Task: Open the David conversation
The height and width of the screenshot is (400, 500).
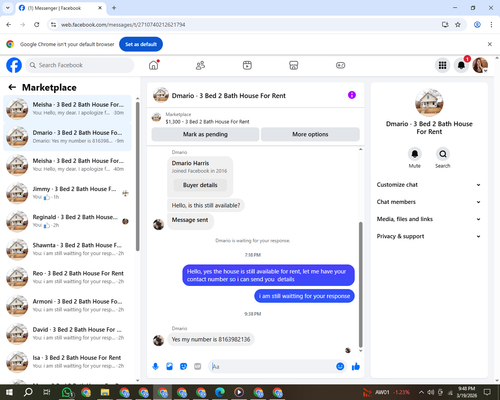Action: pos(67,334)
